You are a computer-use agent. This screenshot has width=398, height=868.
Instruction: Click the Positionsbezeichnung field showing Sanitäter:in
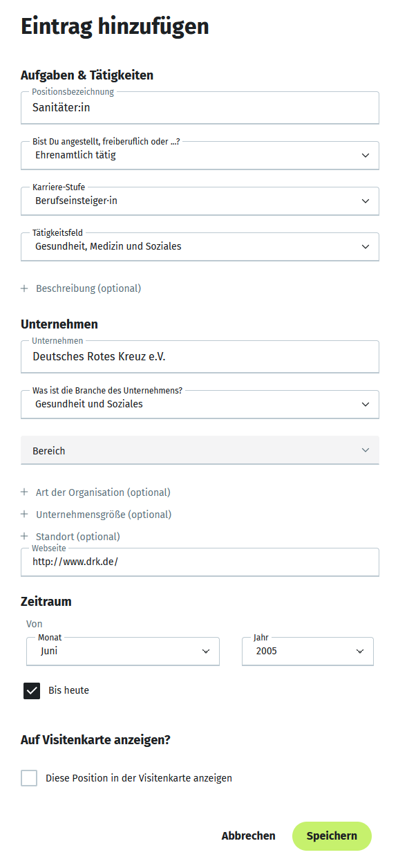click(x=200, y=107)
